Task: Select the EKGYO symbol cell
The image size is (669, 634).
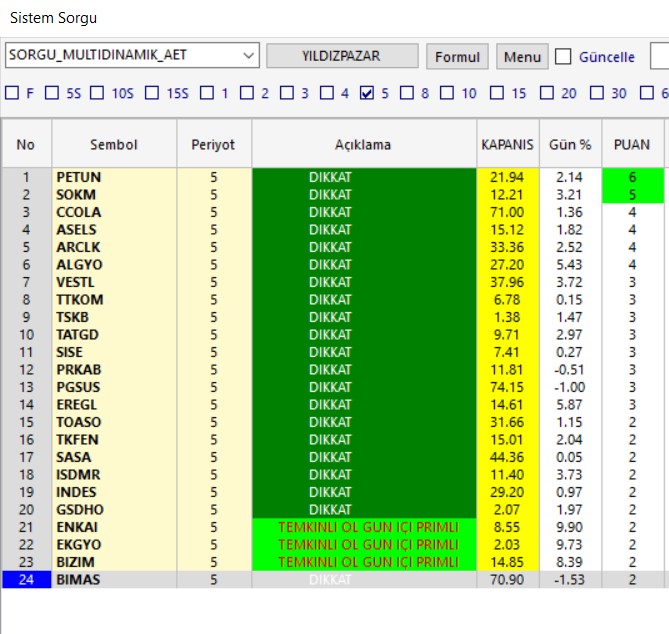Action: (114, 544)
